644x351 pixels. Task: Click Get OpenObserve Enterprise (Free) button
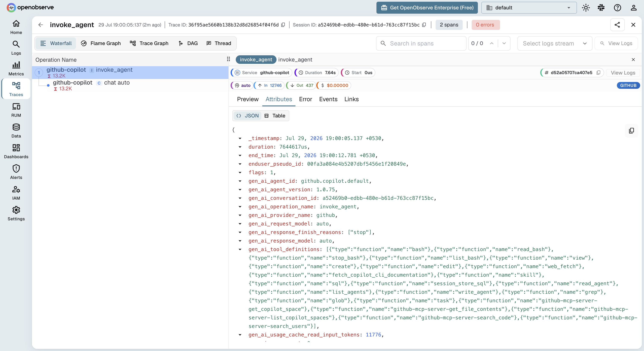[427, 7]
